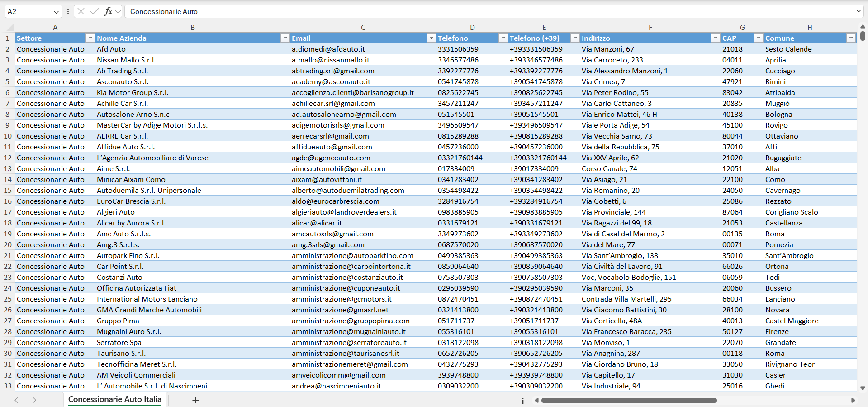The image size is (868, 407).
Task: Select cell amministrazione@mugnainiauto.it
Action: point(363,331)
